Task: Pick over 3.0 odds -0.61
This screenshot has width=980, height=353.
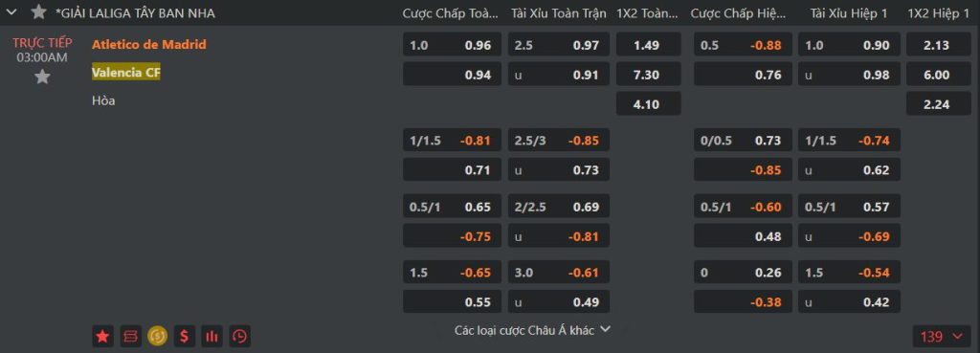Action: click(559, 273)
